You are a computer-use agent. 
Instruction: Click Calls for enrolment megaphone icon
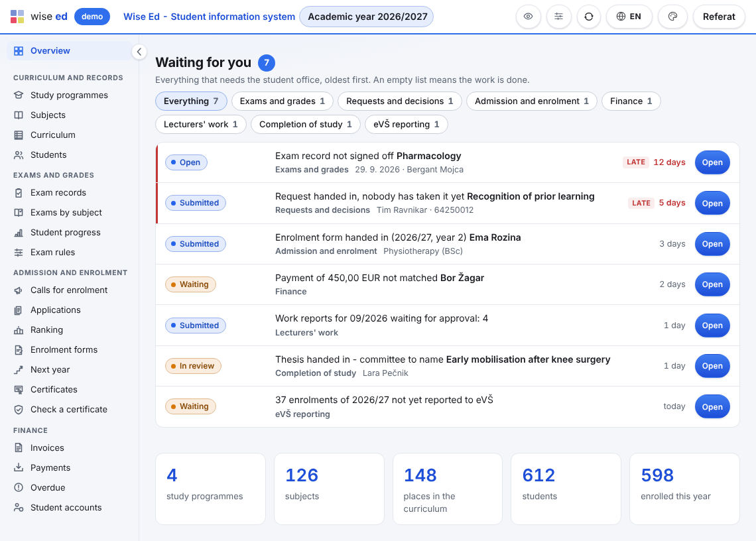tap(19, 290)
